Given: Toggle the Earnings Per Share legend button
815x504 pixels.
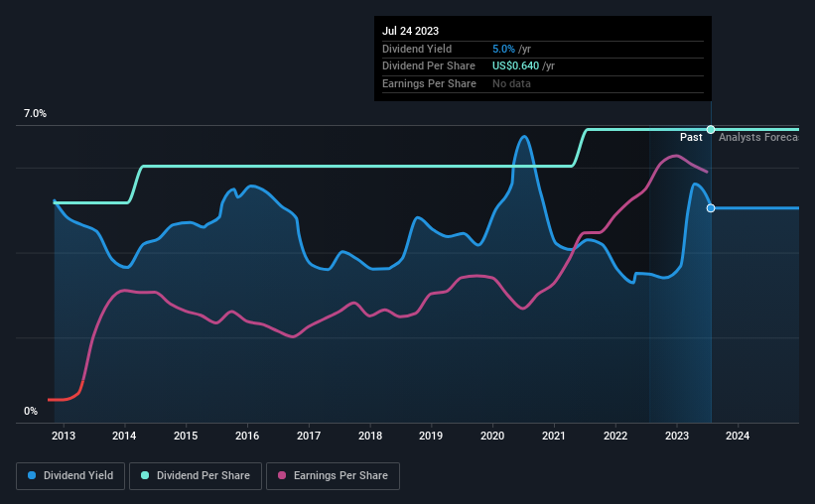Looking at the screenshot, I should [333, 476].
